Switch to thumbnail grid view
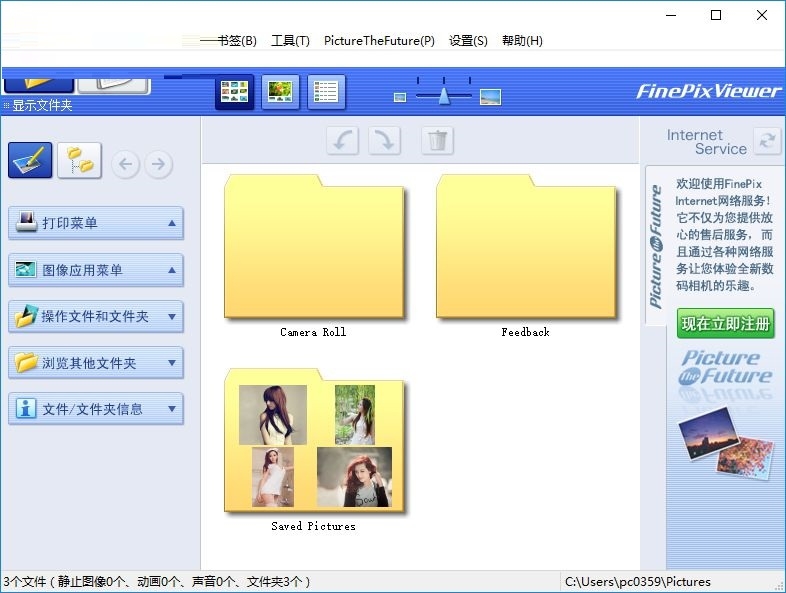This screenshot has width=786, height=593. (x=235, y=92)
